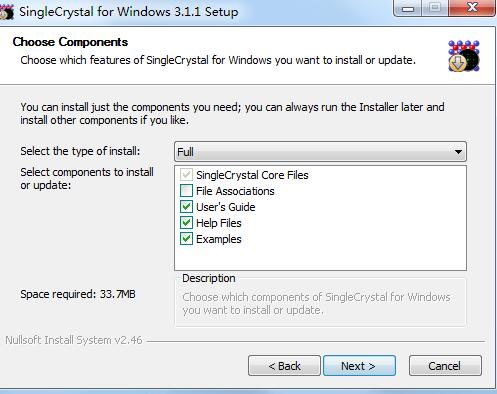The image size is (497, 394).
Task: Click the Full install type combo box
Action: pyautogui.click(x=320, y=152)
